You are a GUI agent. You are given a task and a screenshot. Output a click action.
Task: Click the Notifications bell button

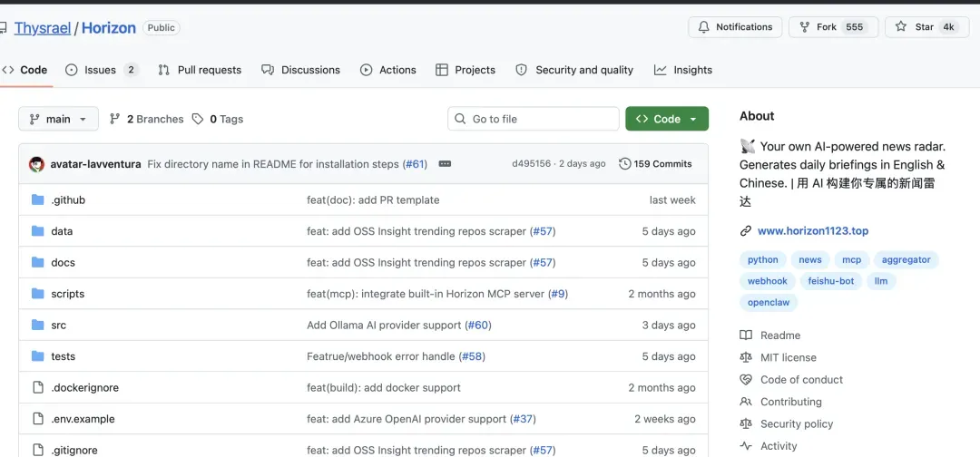735,27
